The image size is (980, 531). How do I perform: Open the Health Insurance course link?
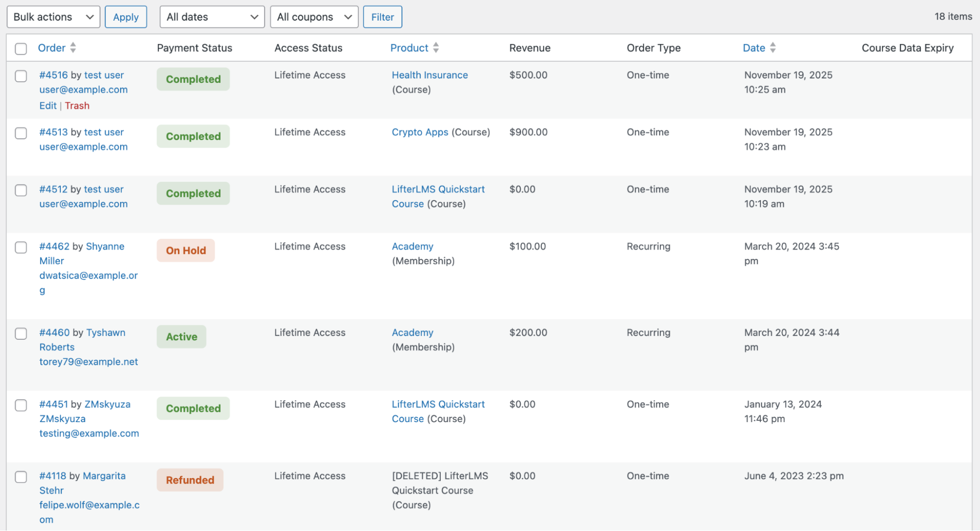(429, 75)
